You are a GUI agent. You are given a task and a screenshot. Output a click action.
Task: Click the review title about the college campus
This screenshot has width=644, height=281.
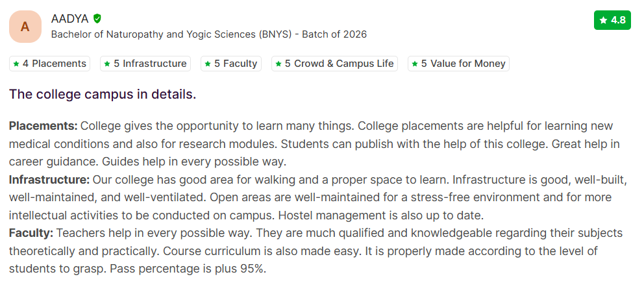point(103,94)
